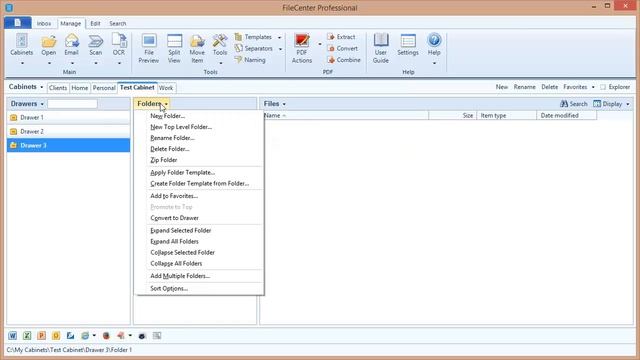Screen dimensions: 640x360
Task: Select Drawer 1 in the list
Action: 69,118
